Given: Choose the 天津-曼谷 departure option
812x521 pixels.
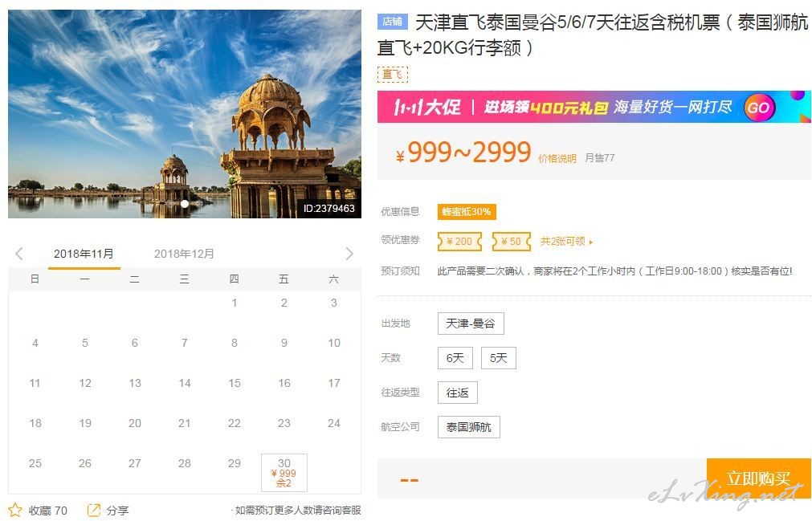Looking at the screenshot, I should point(471,324).
